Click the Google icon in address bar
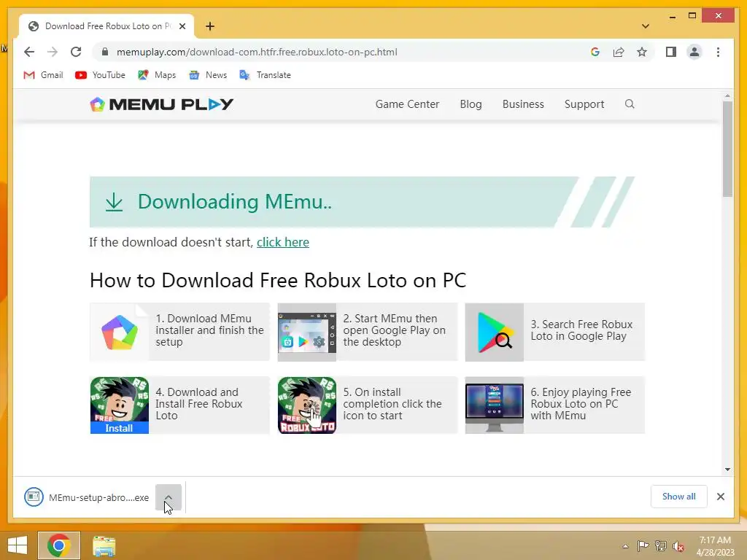747x560 pixels. pyautogui.click(x=595, y=52)
